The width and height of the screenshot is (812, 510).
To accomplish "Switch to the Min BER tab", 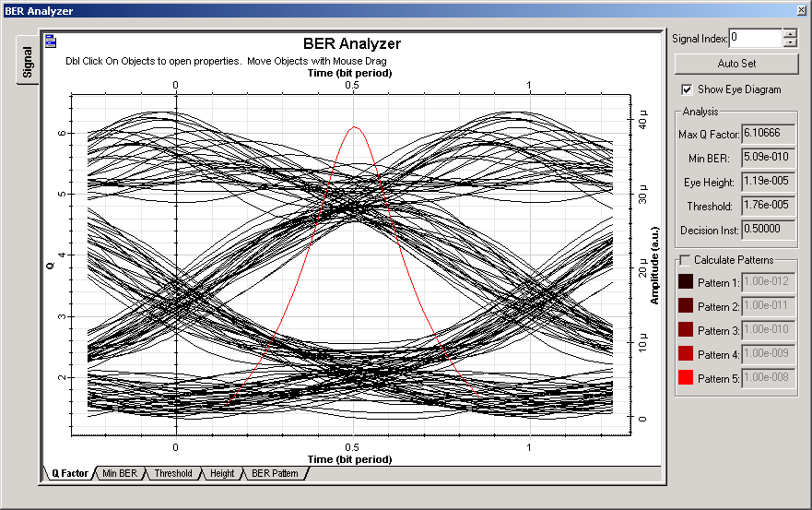I will coord(119,474).
